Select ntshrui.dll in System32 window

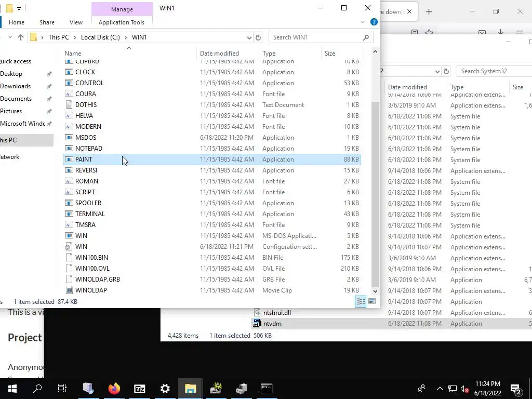tap(277, 313)
